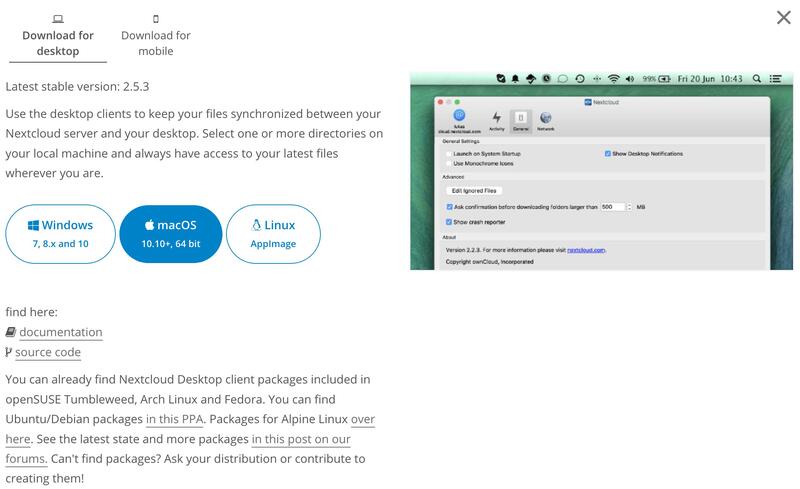800x489 pixels.
Task: Click the book icon beside documentation
Action: click(x=11, y=332)
